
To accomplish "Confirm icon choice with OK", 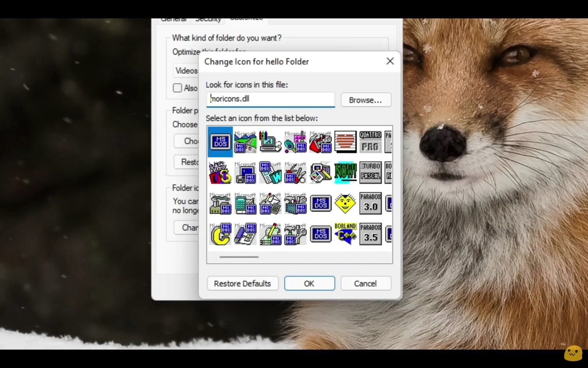I will 309,283.
